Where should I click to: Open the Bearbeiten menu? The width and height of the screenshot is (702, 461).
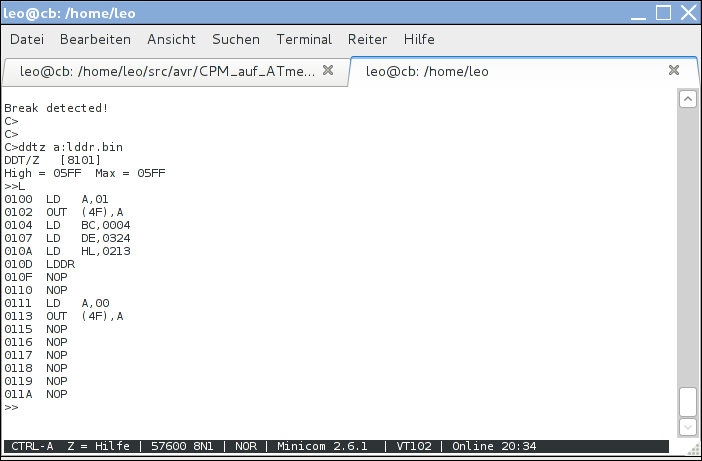point(95,39)
